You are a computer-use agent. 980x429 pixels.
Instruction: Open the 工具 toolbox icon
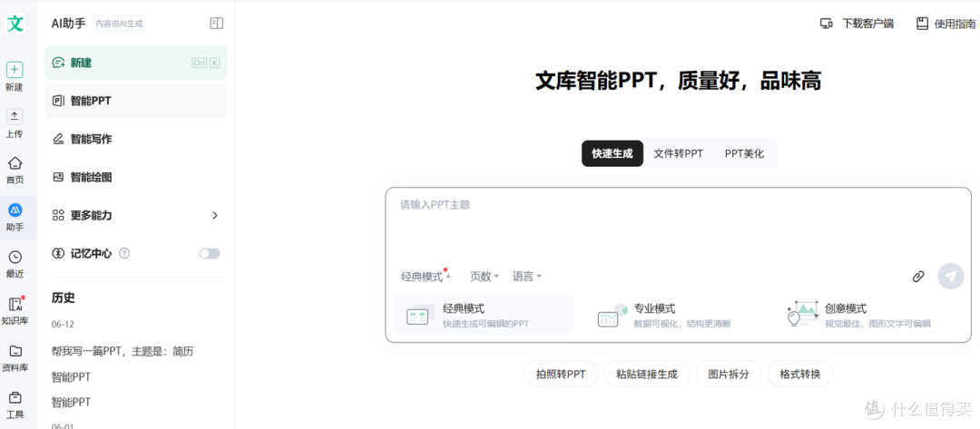(15, 398)
